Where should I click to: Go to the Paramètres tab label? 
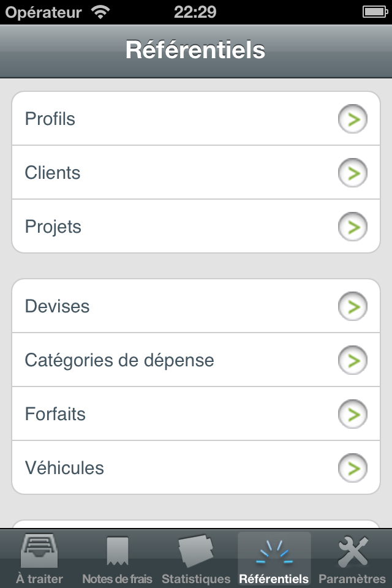(x=353, y=579)
